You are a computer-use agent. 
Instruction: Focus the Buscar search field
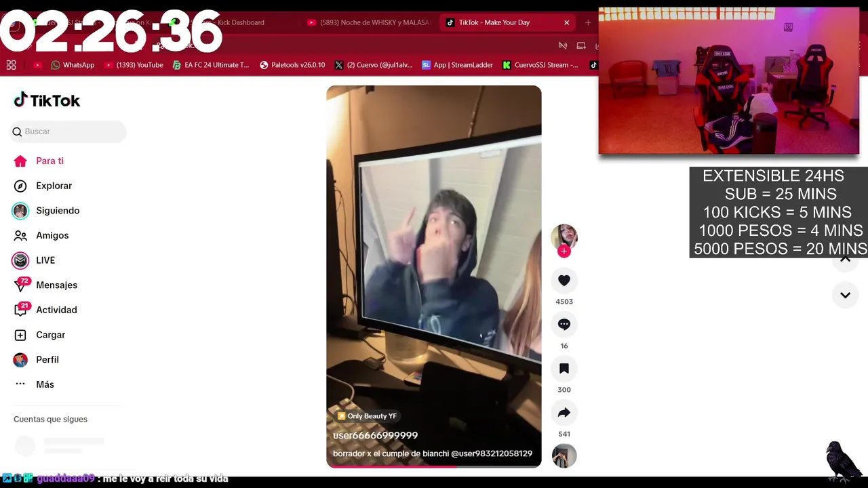(68, 131)
